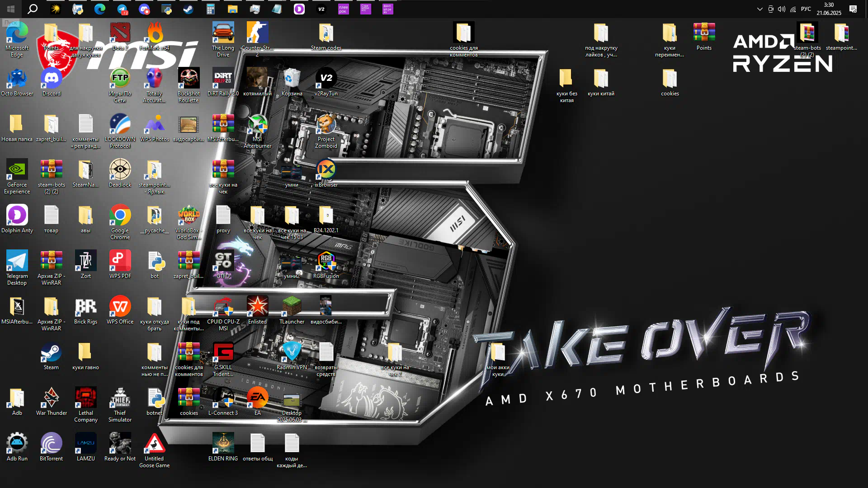The height and width of the screenshot is (488, 868).
Task: Open the WPS Photos shortcut
Action: pos(154,127)
